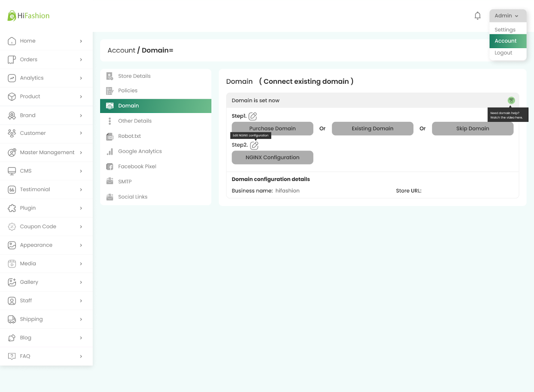Image resolution: width=534 pixels, height=392 pixels.
Task: Click the CMS monitor icon
Action: point(12,171)
